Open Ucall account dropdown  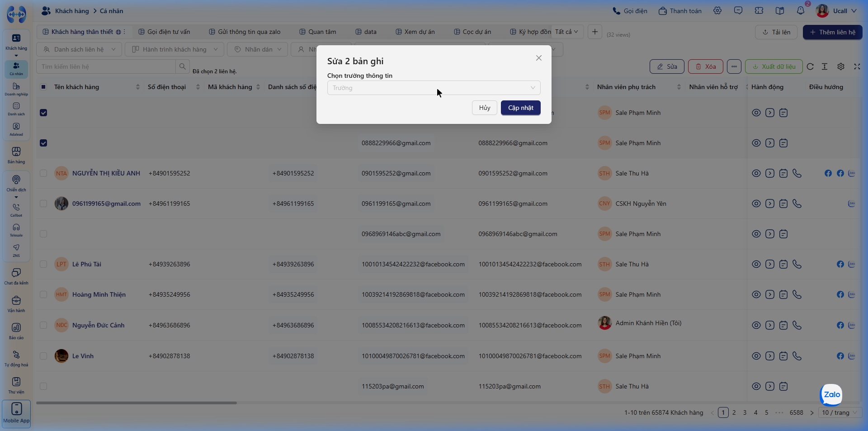pyautogui.click(x=837, y=11)
